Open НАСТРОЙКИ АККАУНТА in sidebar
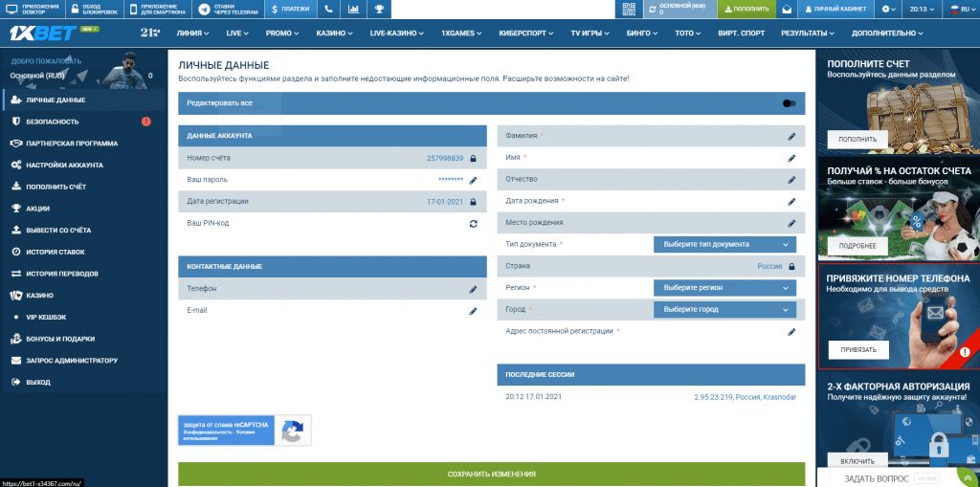Image resolution: width=980 pixels, height=487 pixels. [x=84, y=165]
